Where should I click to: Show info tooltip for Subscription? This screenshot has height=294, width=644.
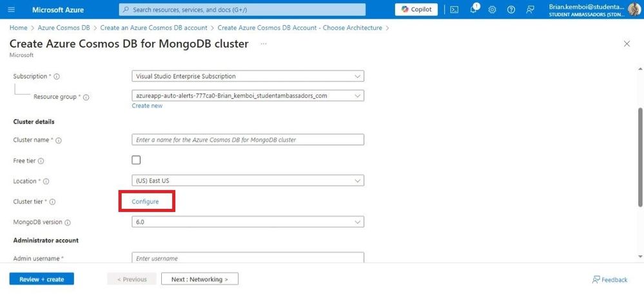[57, 76]
